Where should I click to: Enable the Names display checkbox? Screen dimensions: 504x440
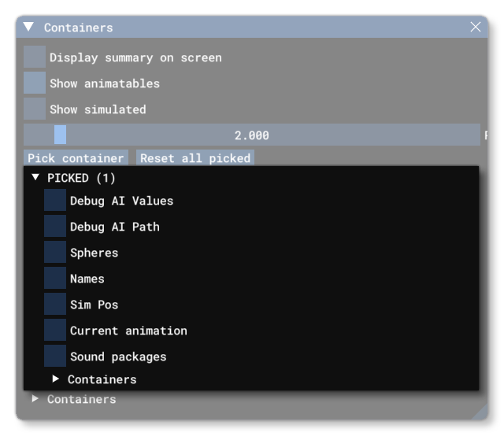tap(55, 279)
